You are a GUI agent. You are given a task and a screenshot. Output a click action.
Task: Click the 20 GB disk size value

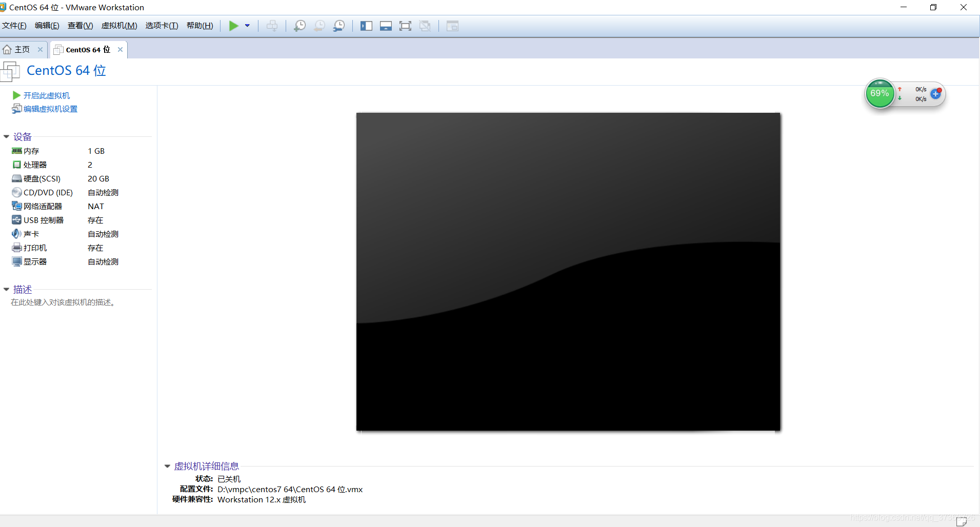pos(98,178)
